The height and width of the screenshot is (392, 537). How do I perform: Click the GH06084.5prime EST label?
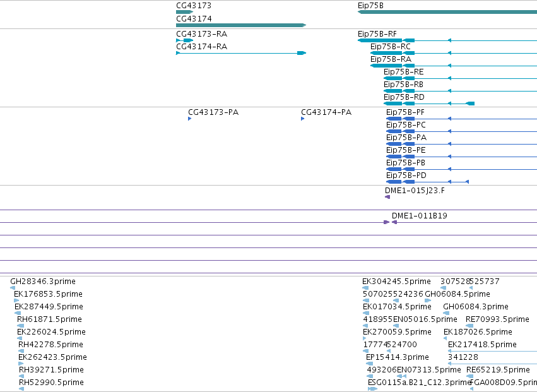457,294
